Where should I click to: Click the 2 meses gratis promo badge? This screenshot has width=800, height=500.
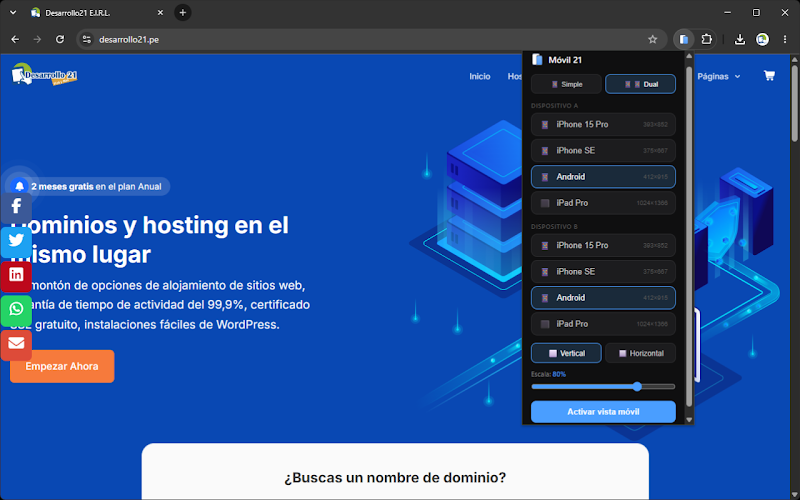click(92, 186)
